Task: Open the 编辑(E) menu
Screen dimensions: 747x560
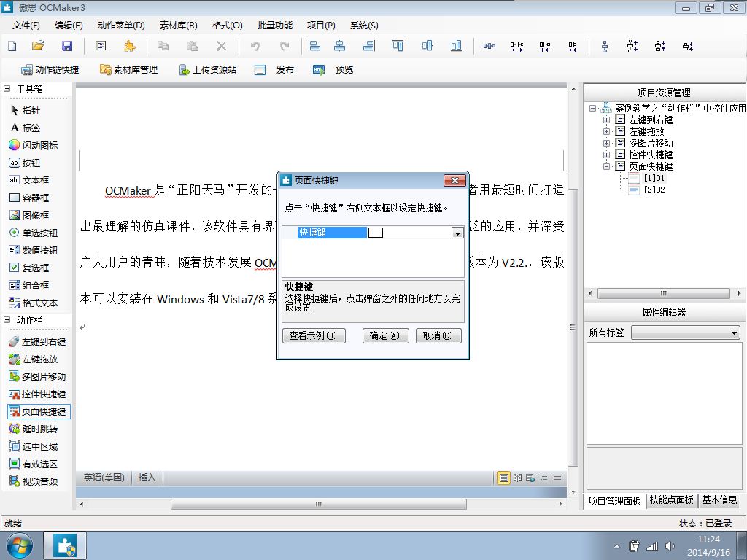Action: (69, 26)
